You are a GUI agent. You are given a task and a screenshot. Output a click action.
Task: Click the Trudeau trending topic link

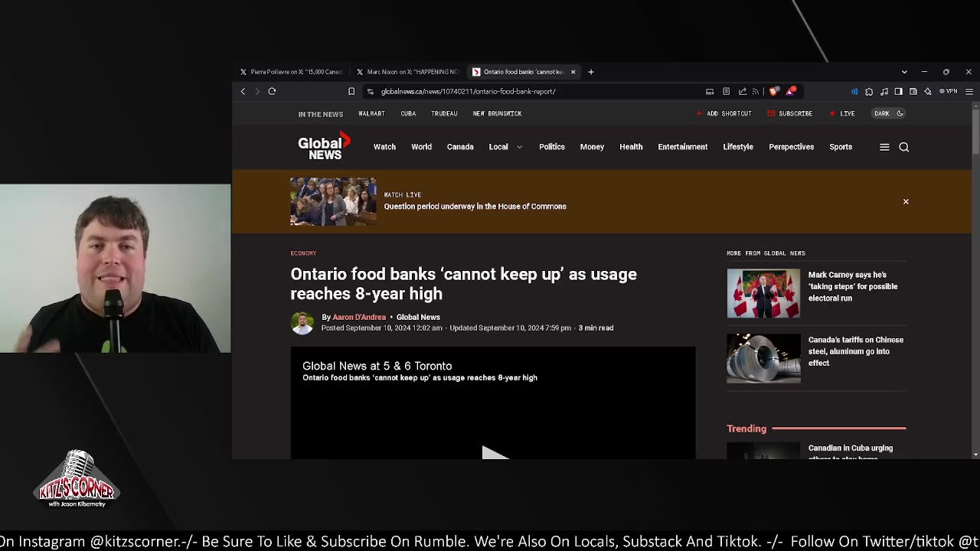[x=444, y=113]
